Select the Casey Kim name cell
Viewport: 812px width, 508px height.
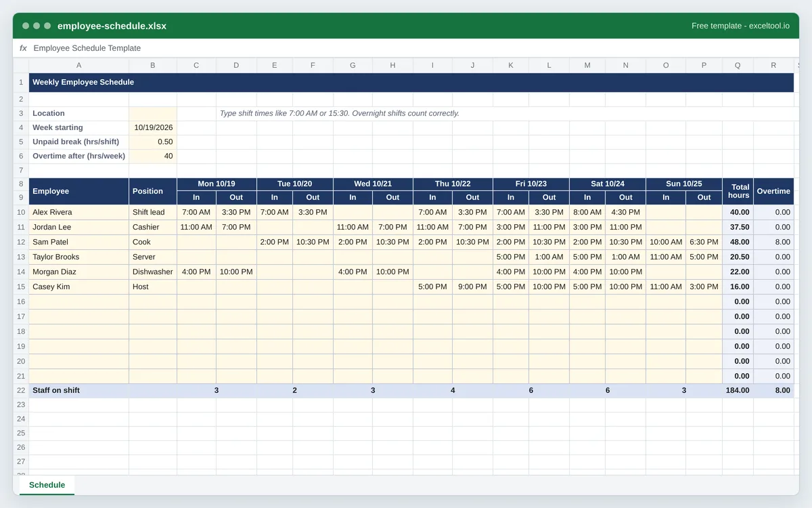[x=79, y=287]
